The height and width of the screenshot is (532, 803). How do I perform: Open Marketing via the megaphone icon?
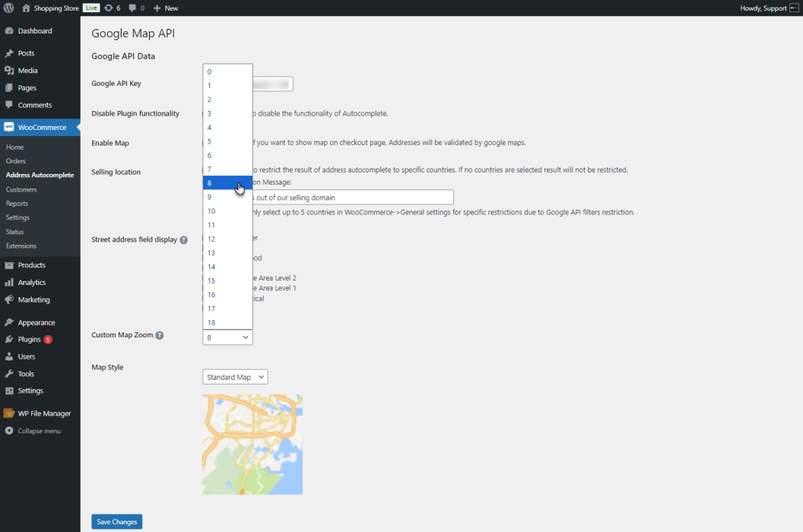(x=11, y=299)
